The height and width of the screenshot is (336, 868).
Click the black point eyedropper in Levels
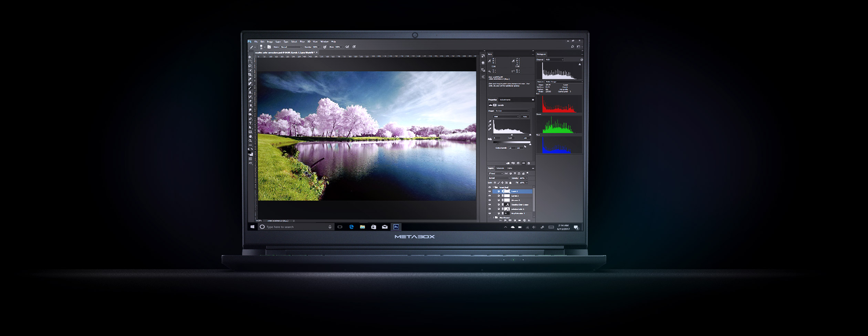tap(490, 121)
